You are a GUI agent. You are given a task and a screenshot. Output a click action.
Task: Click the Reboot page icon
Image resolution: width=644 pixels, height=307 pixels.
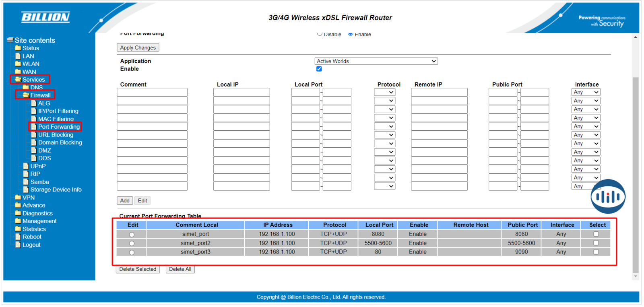click(18, 237)
